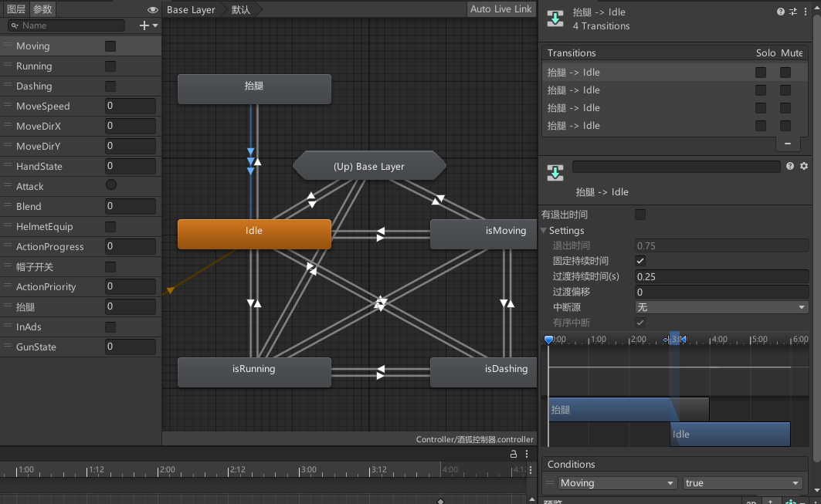Click the 过渡持续时间 input field

tap(721, 276)
